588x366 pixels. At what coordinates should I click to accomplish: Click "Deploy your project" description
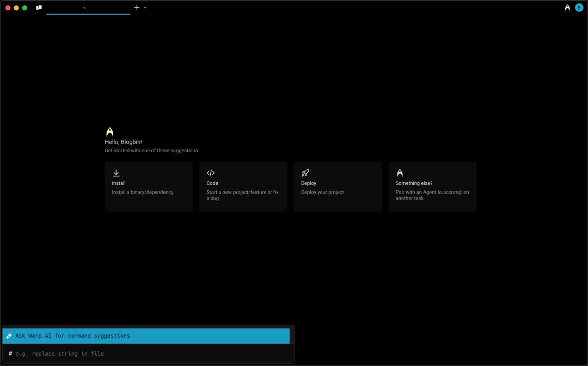pyautogui.click(x=322, y=192)
